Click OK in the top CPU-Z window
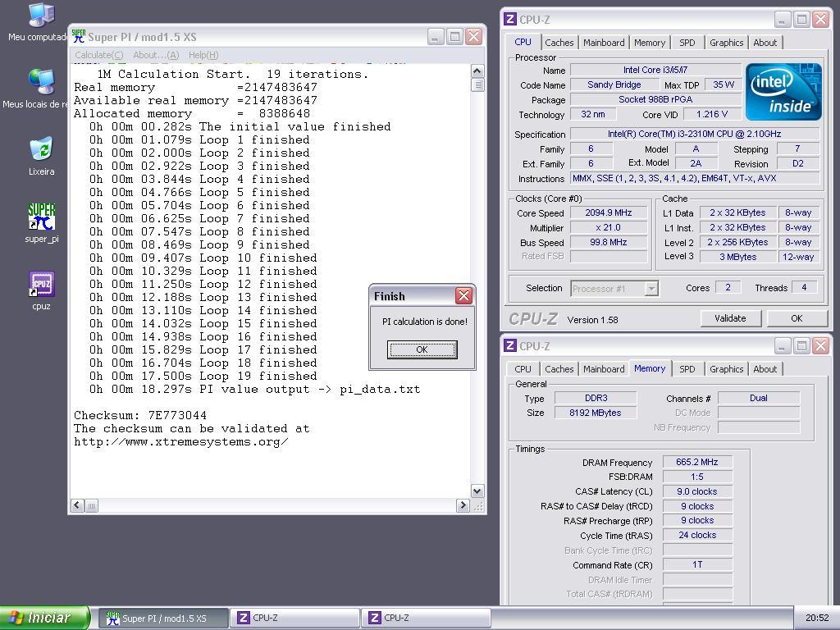 [x=797, y=318]
